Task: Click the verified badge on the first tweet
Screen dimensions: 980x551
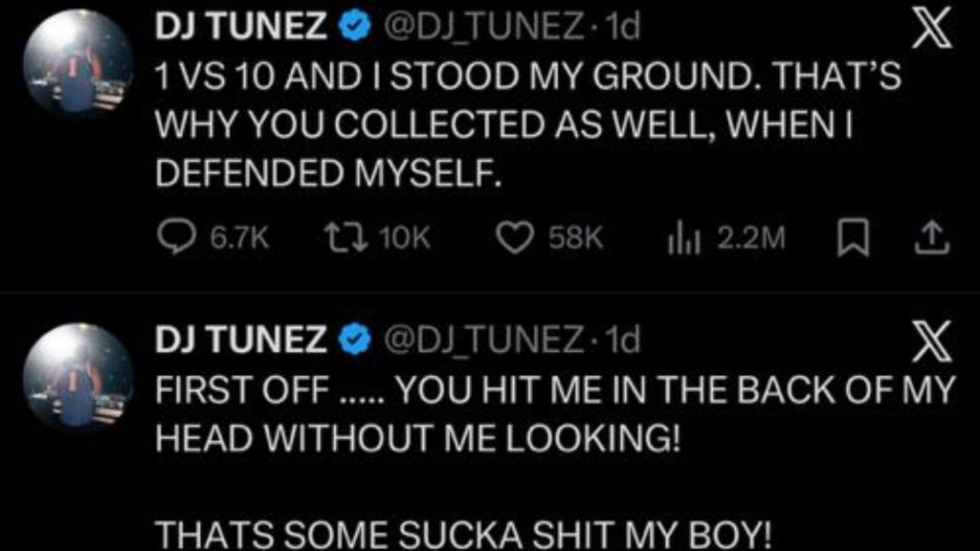Action: click(355, 30)
